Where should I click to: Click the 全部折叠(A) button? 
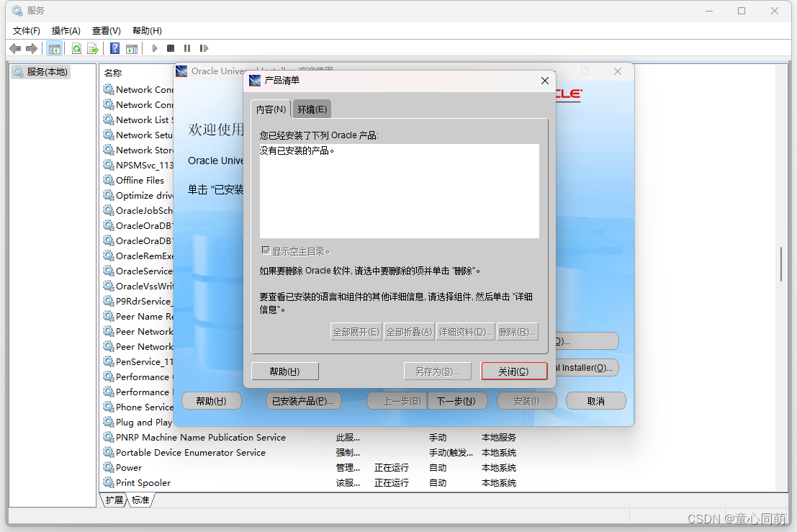(409, 332)
